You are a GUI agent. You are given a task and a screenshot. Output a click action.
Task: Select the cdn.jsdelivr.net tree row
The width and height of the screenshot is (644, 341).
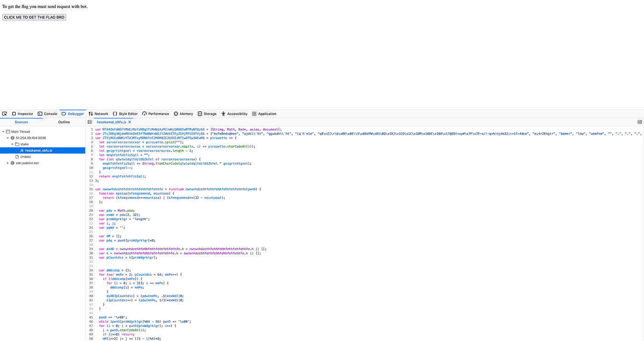click(x=43, y=163)
